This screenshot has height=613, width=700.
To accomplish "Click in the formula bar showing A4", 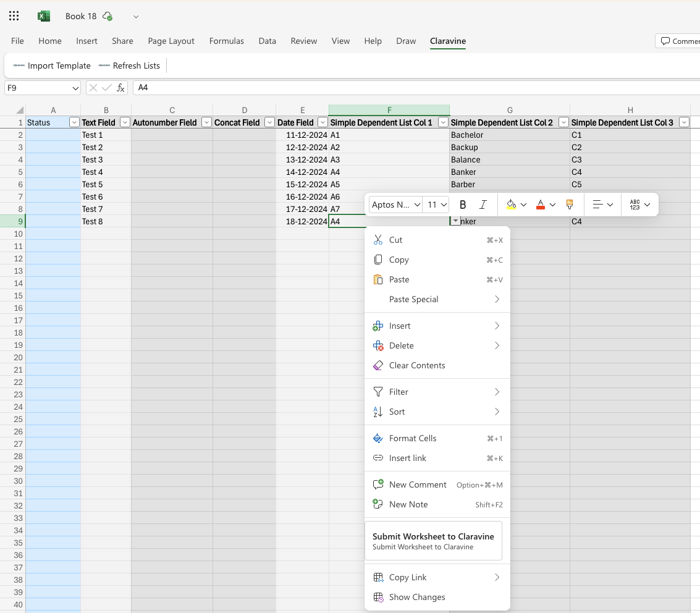I will pos(415,88).
